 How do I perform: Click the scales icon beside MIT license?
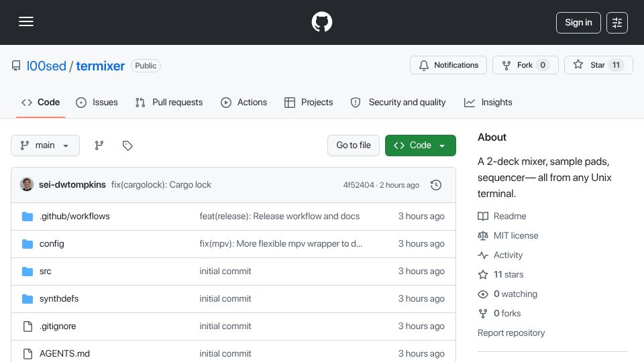[x=483, y=235]
